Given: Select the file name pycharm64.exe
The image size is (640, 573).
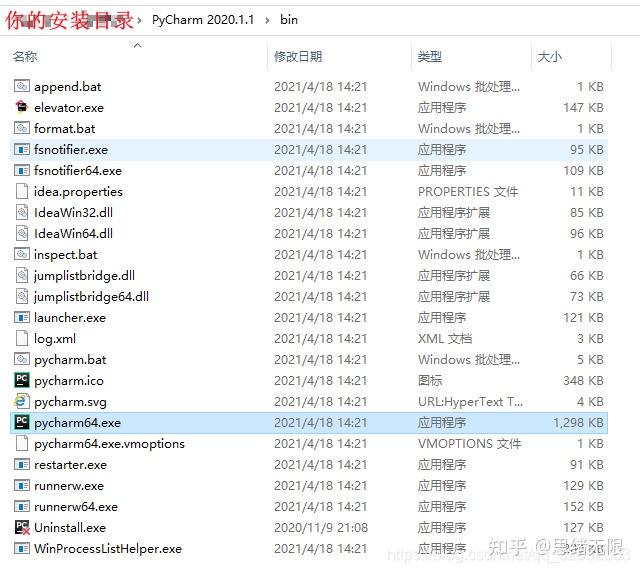Looking at the screenshot, I should coord(78,423).
